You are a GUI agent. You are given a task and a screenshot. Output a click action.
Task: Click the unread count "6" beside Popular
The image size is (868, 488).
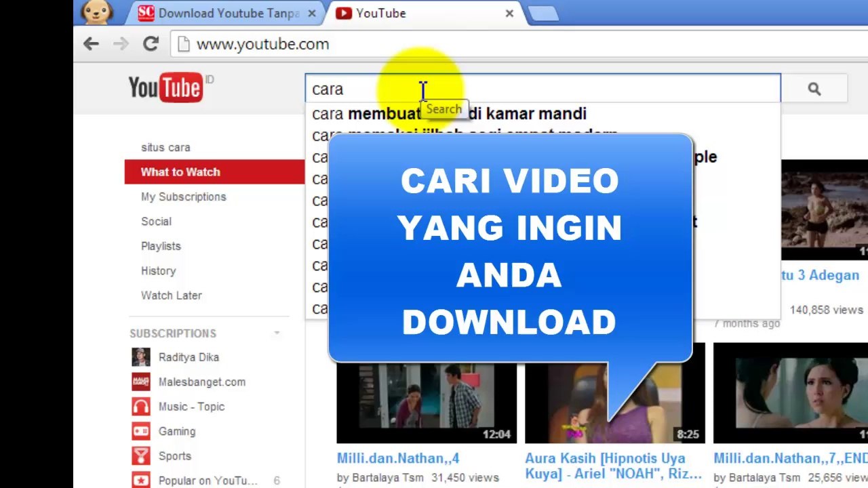tap(276, 481)
